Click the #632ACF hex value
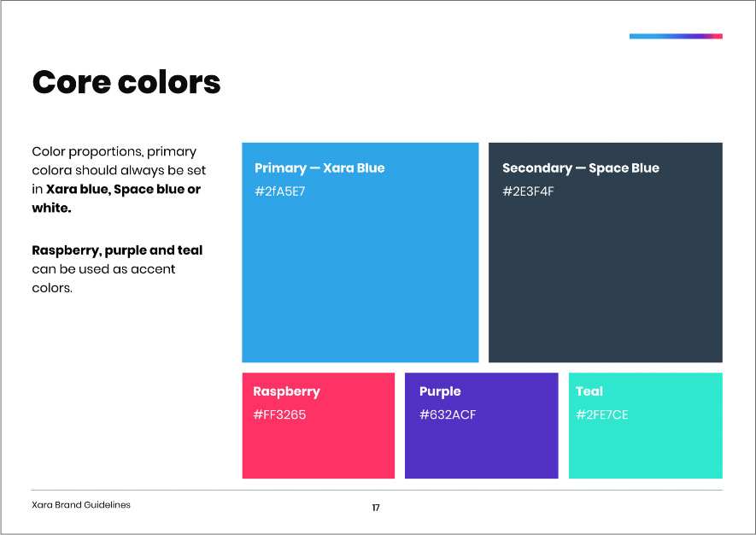 click(448, 415)
